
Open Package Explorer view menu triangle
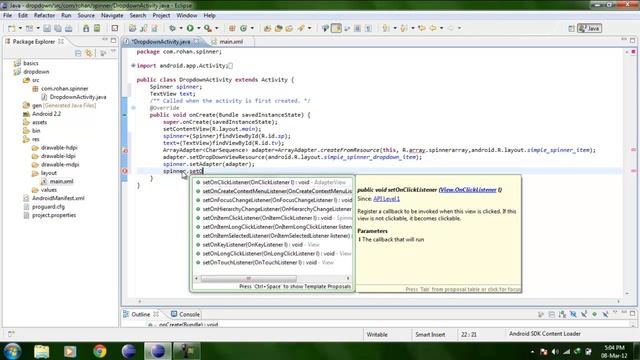(x=113, y=52)
